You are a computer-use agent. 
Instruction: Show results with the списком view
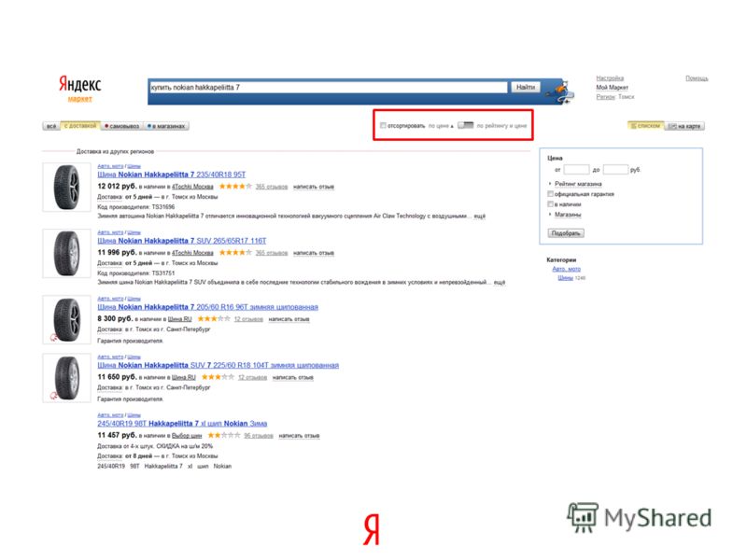pos(646,126)
